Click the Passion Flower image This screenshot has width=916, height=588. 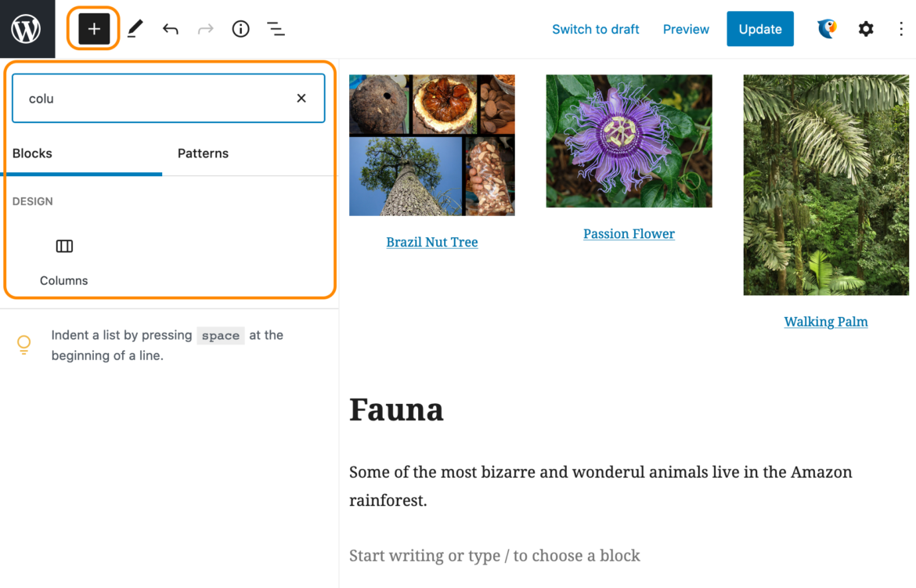pos(629,141)
